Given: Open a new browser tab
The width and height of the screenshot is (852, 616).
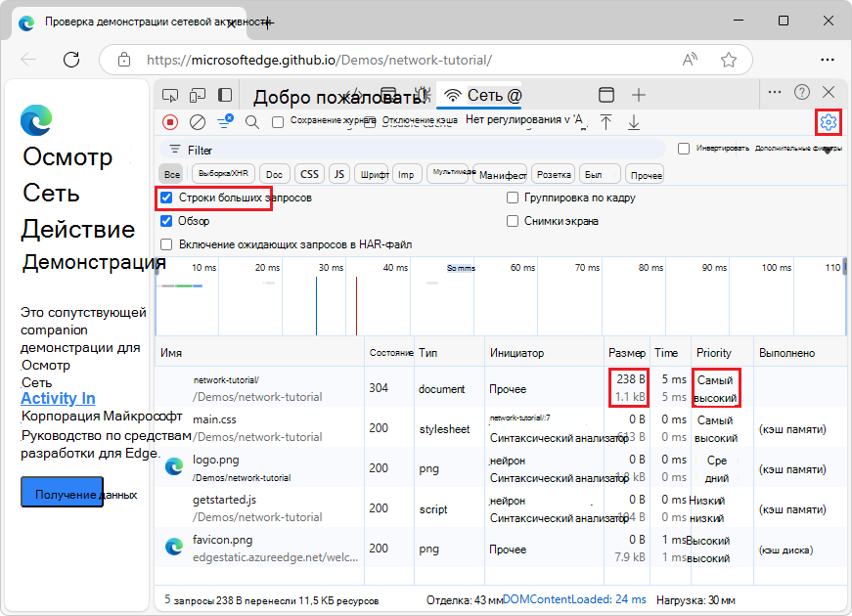Looking at the screenshot, I should pos(267,22).
